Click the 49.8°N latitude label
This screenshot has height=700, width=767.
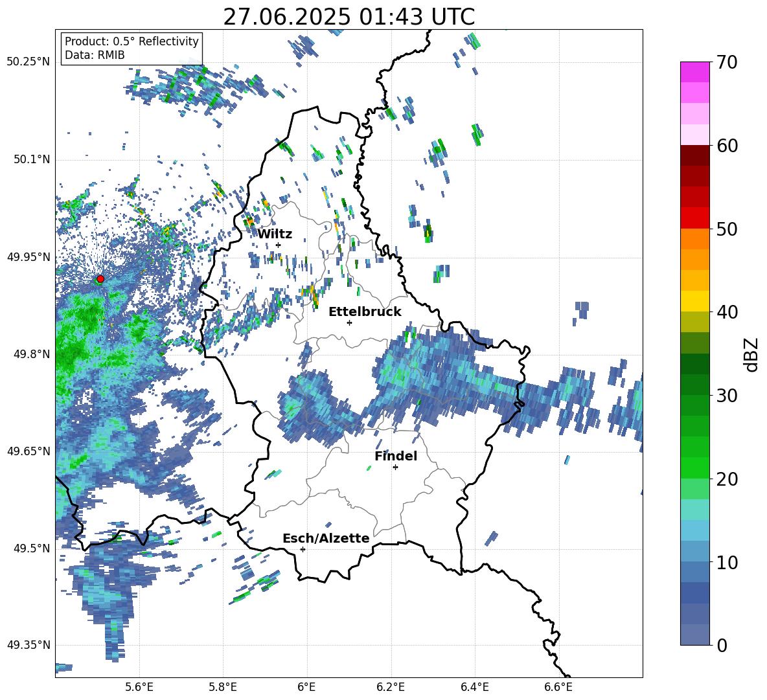(x=31, y=354)
